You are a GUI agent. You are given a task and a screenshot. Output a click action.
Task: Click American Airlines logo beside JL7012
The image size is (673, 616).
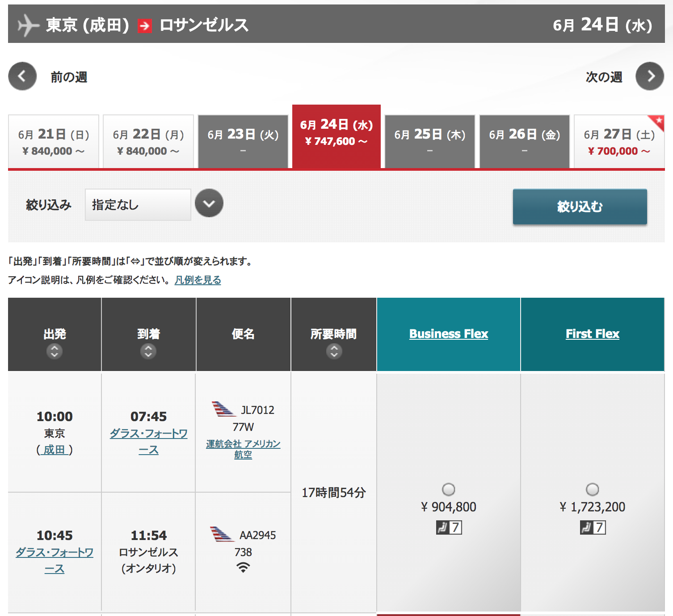tap(223, 409)
